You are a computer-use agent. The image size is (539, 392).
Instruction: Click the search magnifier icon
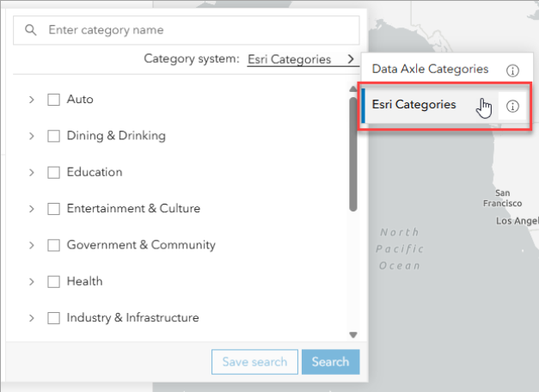point(31,30)
